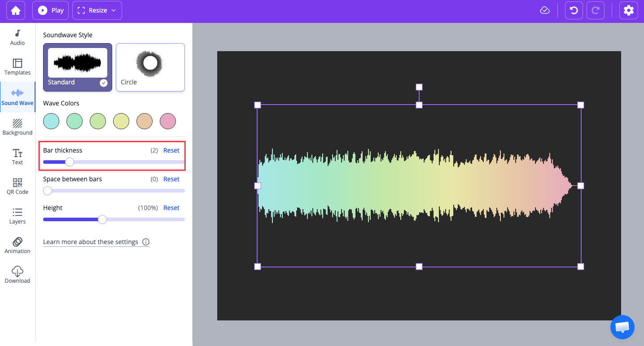Open the Resize dropdown
This screenshot has height=346, width=644.
[x=97, y=10]
